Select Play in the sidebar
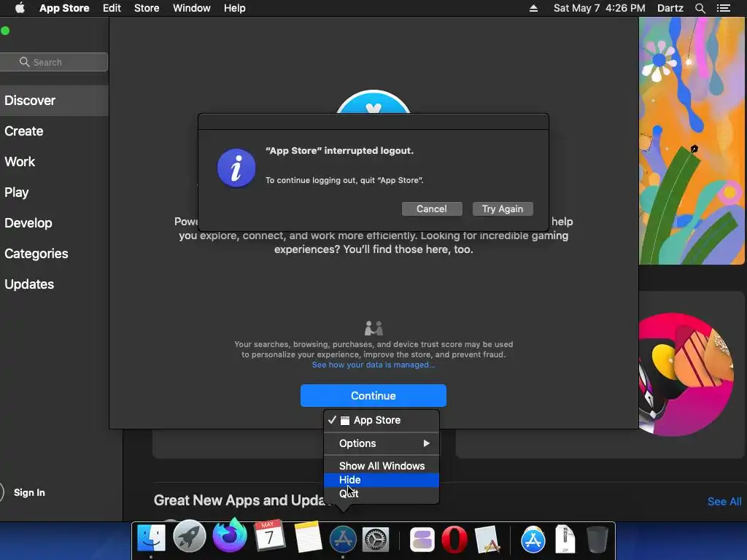 coord(54,192)
